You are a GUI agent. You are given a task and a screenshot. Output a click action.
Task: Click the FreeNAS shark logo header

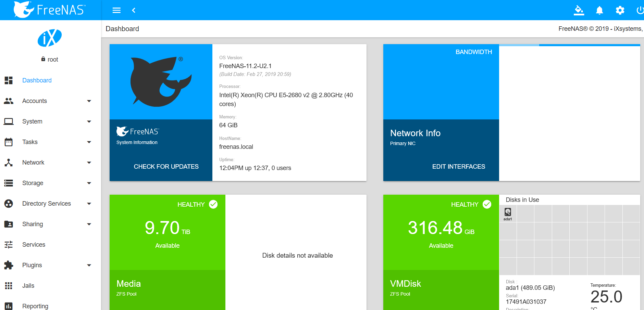(50, 10)
